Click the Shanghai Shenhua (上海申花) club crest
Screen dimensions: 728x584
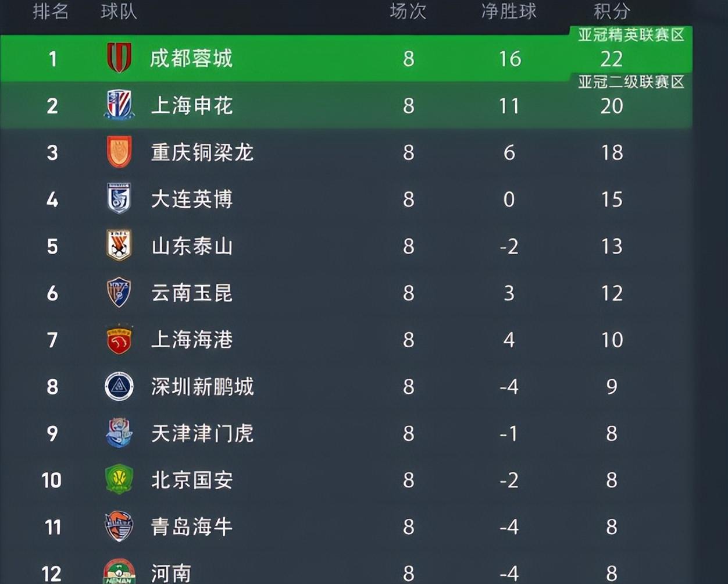(x=119, y=105)
